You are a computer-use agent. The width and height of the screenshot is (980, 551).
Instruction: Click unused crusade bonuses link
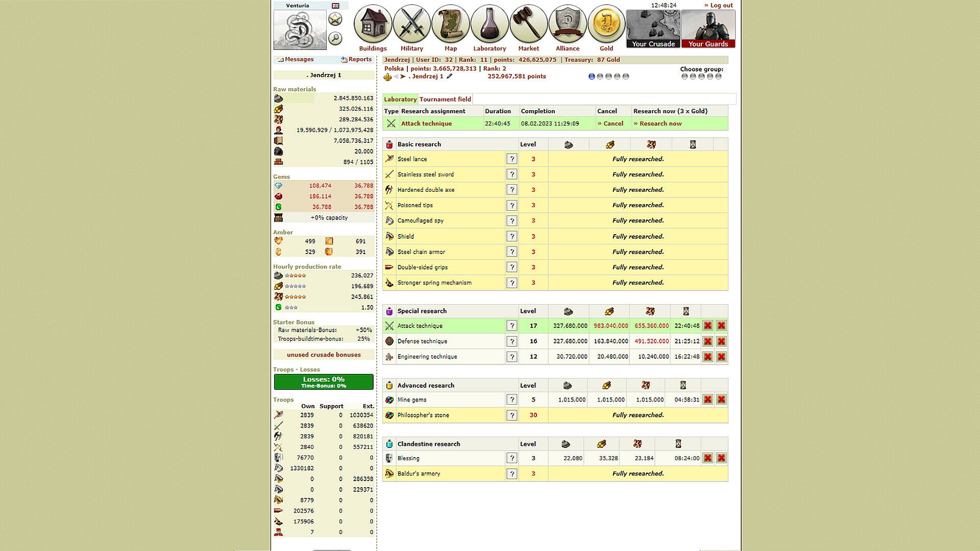click(x=324, y=355)
